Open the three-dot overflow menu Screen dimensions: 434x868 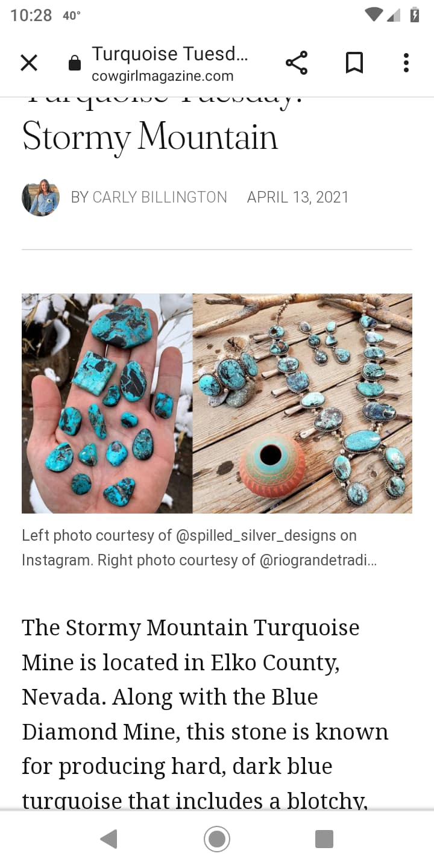pyautogui.click(x=406, y=63)
